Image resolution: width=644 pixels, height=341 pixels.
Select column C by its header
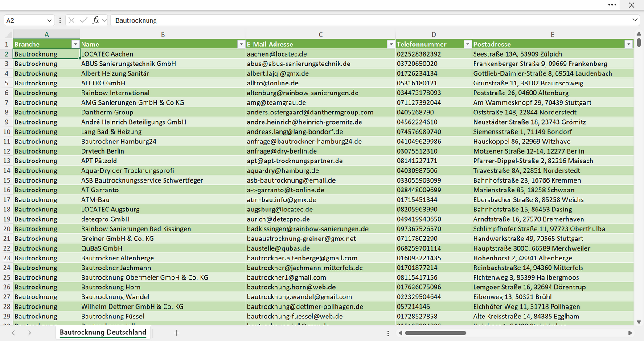point(321,34)
